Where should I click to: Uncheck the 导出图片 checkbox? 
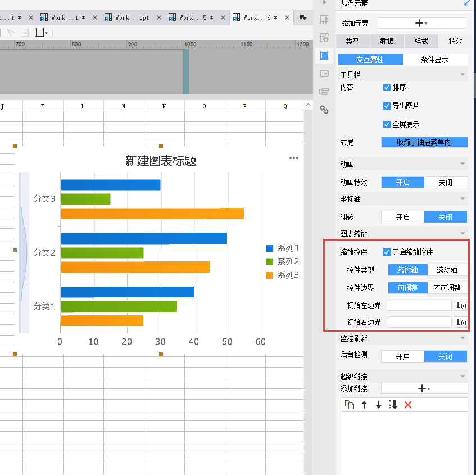tap(387, 106)
